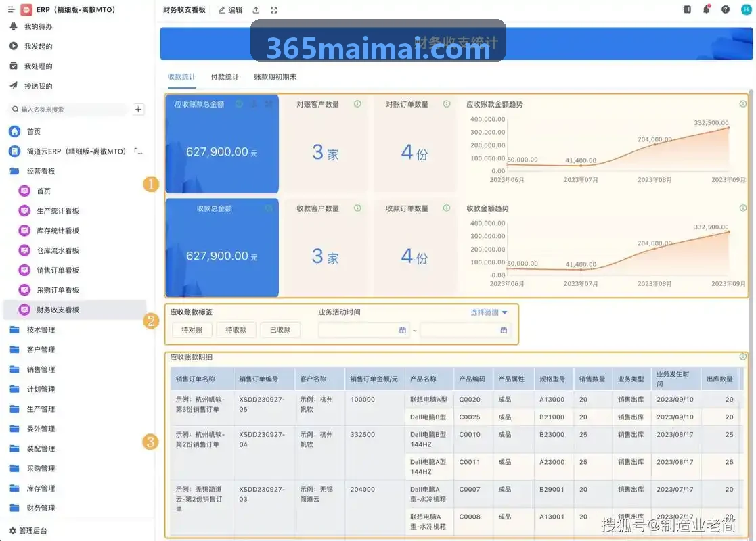756x541 pixels.
Task: Switch to the 账款期初期末 tab
Action: (x=275, y=77)
